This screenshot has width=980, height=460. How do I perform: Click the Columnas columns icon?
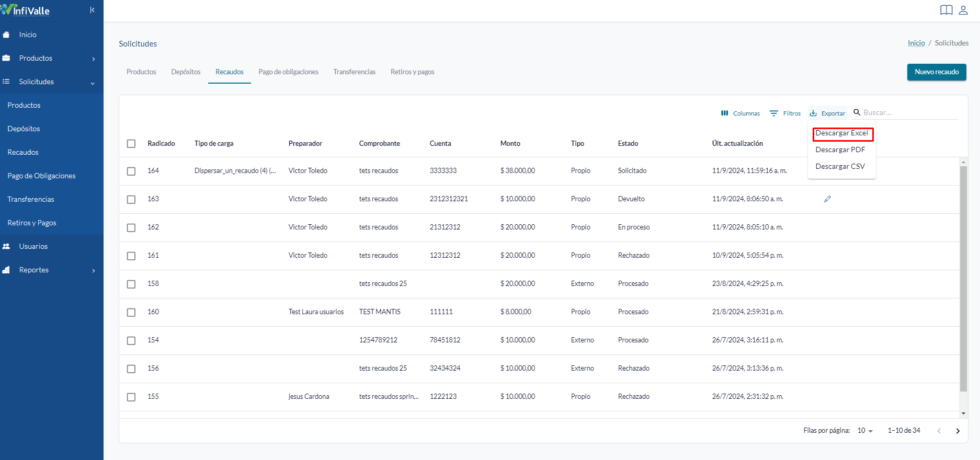coord(725,113)
